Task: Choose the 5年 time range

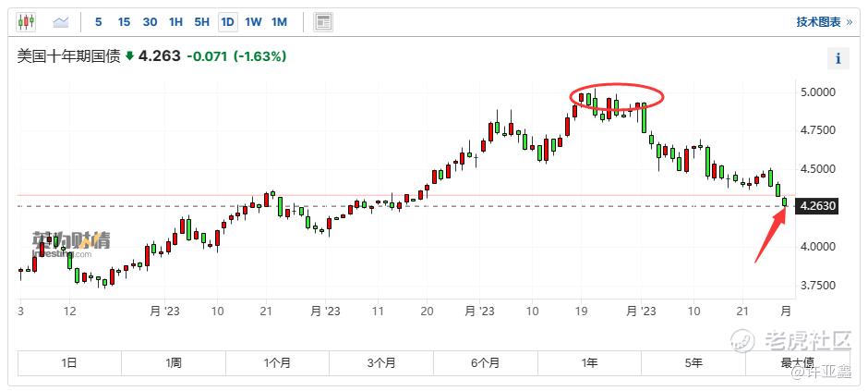Action: click(x=693, y=362)
